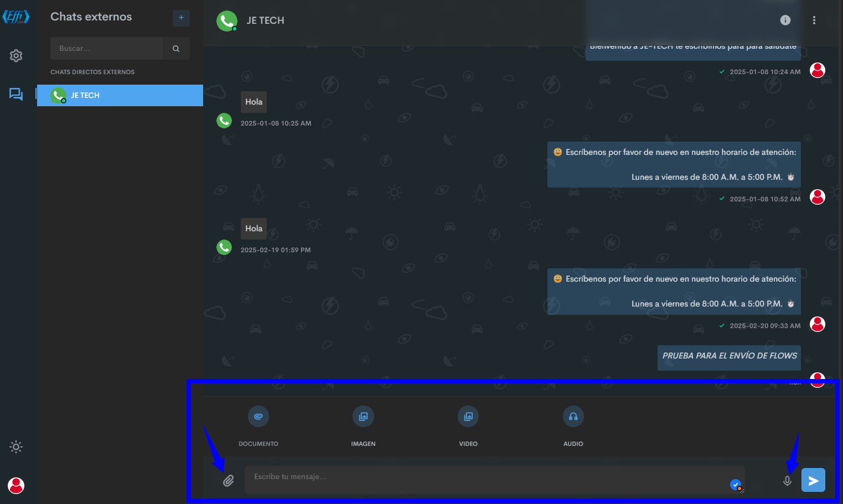Toggle the paperclip attachment menu

tap(229, 481)
